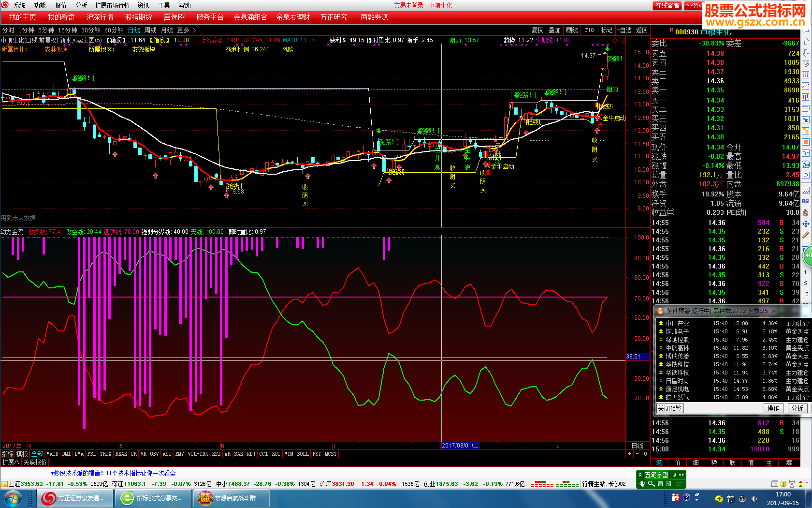Select the MACD indicator tab
Screen dimensions: 812x508
coord(52,454)
